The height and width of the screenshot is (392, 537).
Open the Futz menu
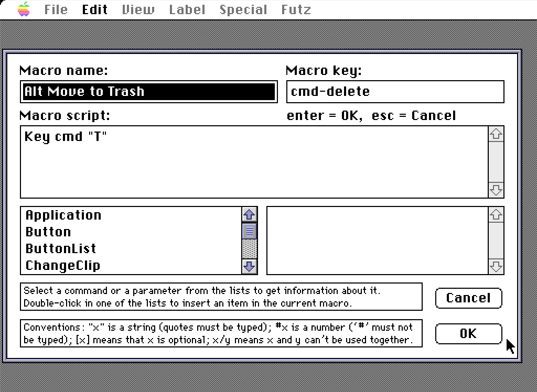[x=296, y=9]
